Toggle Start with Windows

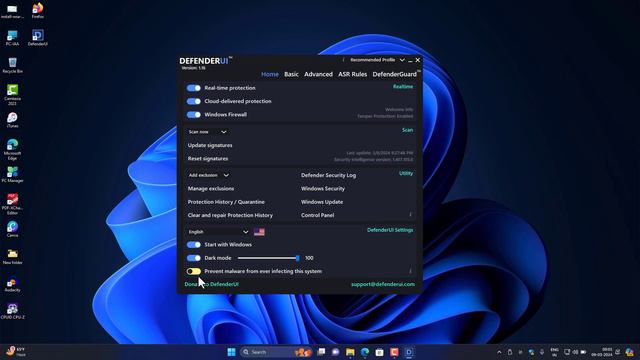click(x=194, y=244)
